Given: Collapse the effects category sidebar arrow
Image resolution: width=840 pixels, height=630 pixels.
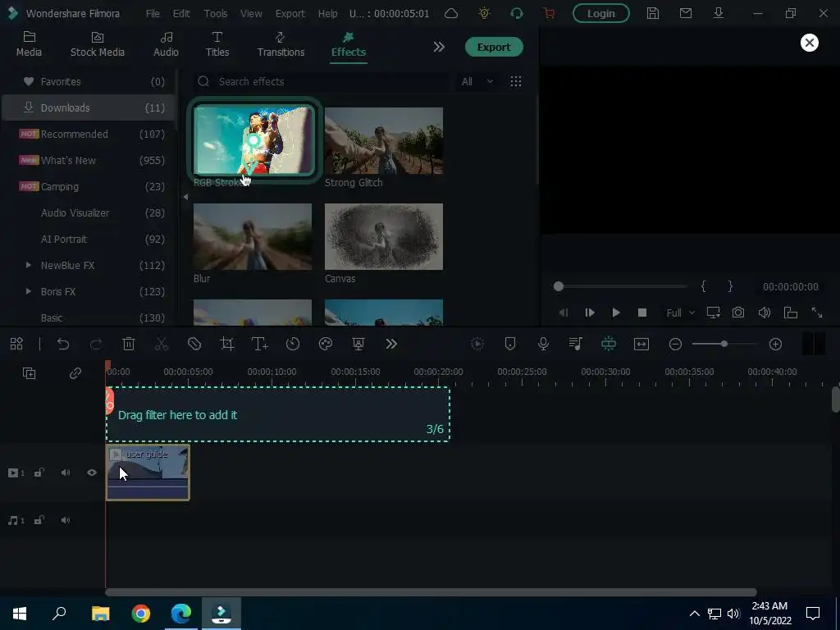Looking at the screenshot, I should pyautogui.click(x=185, y=197).
